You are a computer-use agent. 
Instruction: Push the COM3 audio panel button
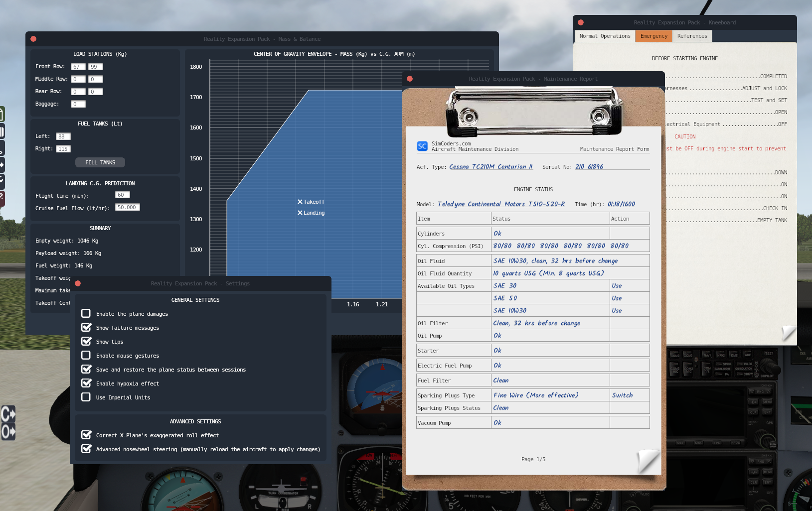coord(688,354)
